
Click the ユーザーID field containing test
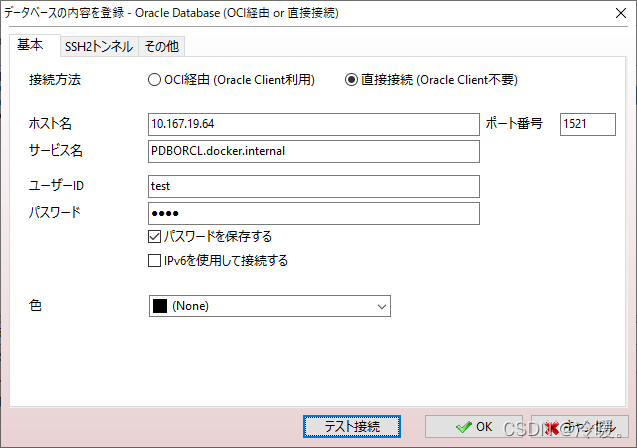(x=314, y=186)
